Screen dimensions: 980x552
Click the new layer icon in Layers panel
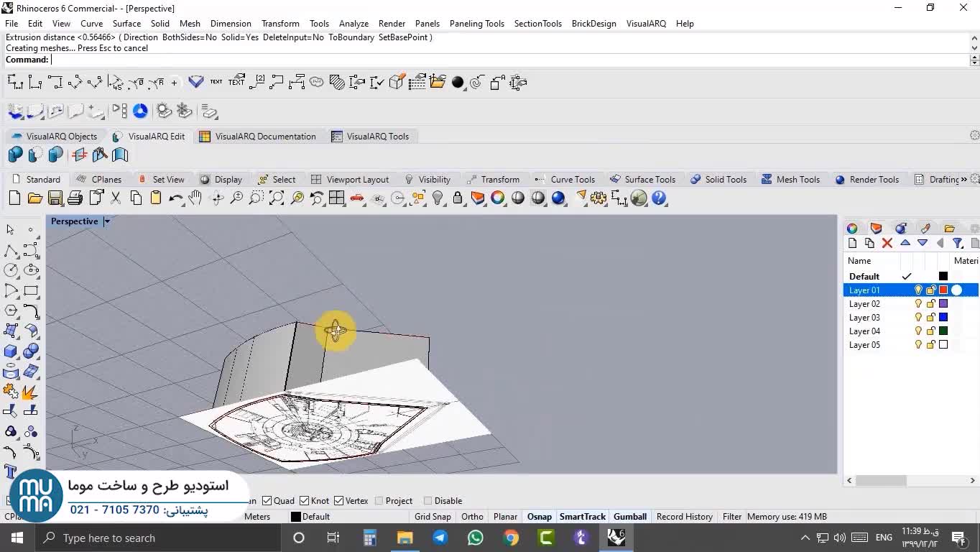pos(853,243)
